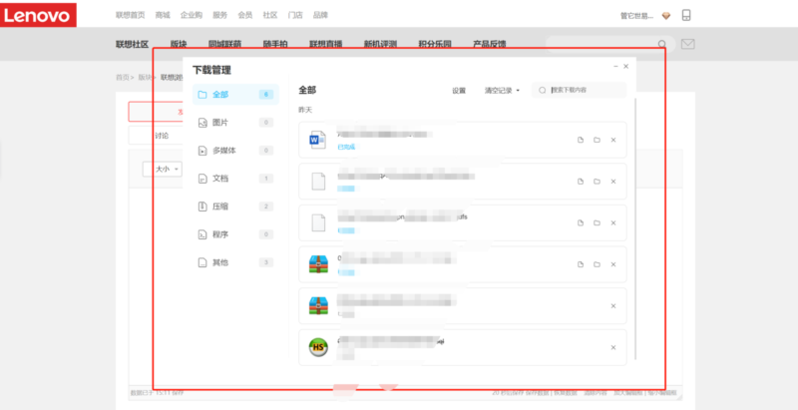798x410 pixels.
Task: Open folder of the Word document download
Action: tap(596, 140)
